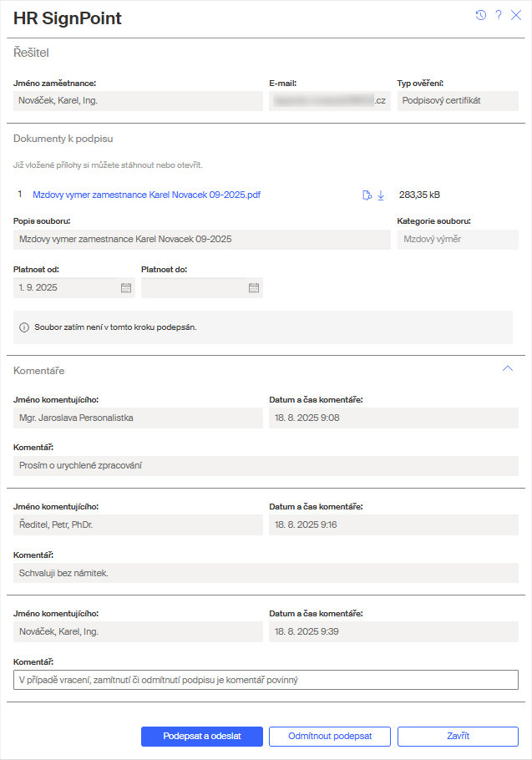The image size is (532, 760).
Task: Open calendar for Platnost do date
Action: (254, 287)
